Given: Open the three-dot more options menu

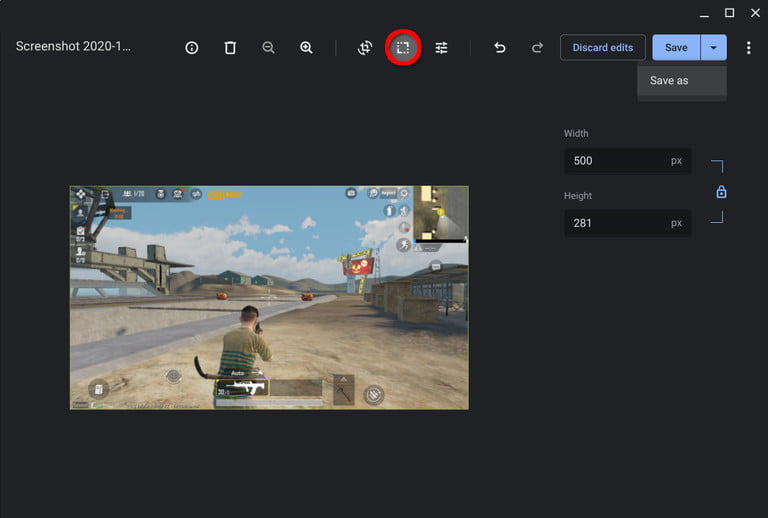Looking at the screenshot, I should click(x=748, y=47).
